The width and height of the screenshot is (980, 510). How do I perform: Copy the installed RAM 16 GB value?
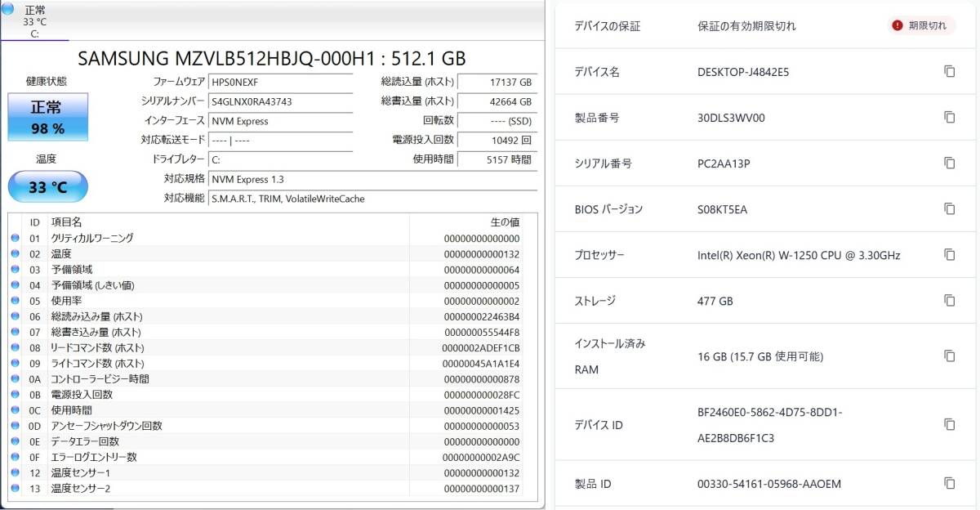pyautogui.click(x=949, y=356)
